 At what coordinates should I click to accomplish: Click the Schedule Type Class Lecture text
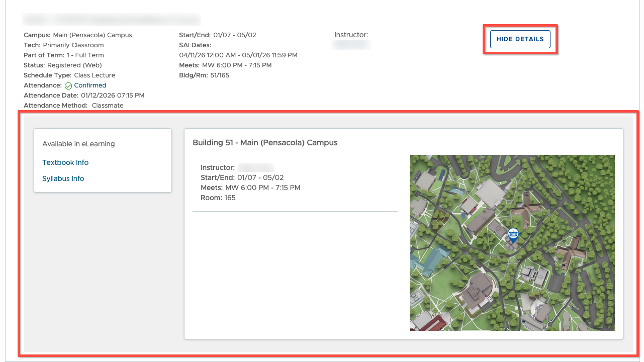tap(69, 75)
